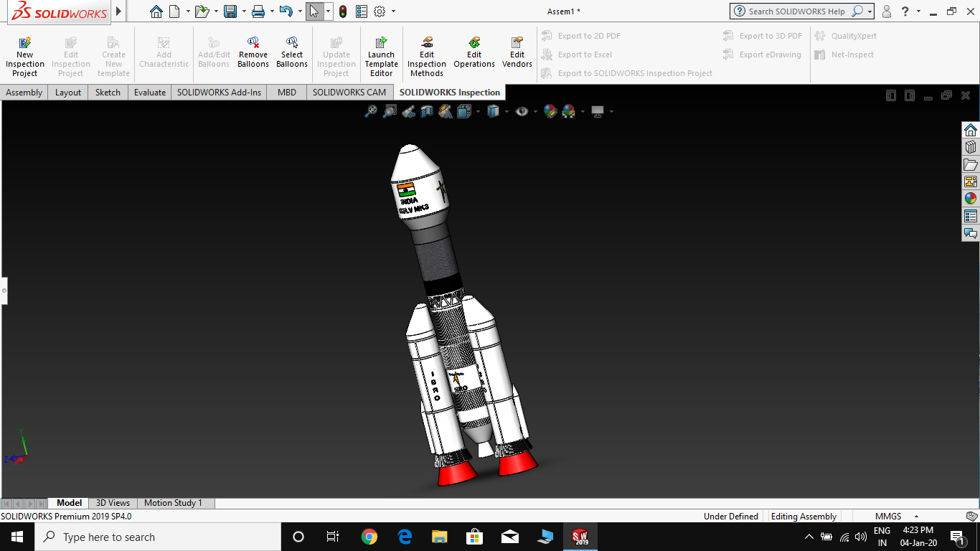Click Zoom to Fit icon
980x551 pixels.
pos(371,111)
